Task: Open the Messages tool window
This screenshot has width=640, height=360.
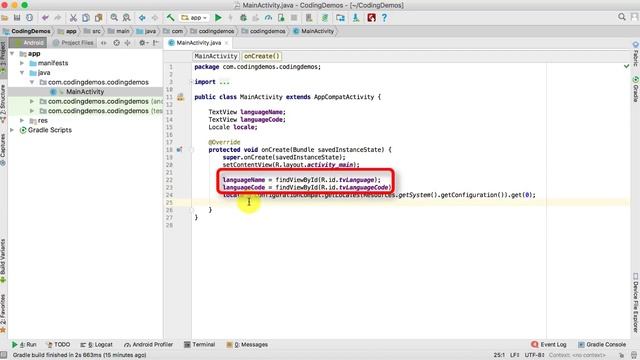Action: coord(247,344)
